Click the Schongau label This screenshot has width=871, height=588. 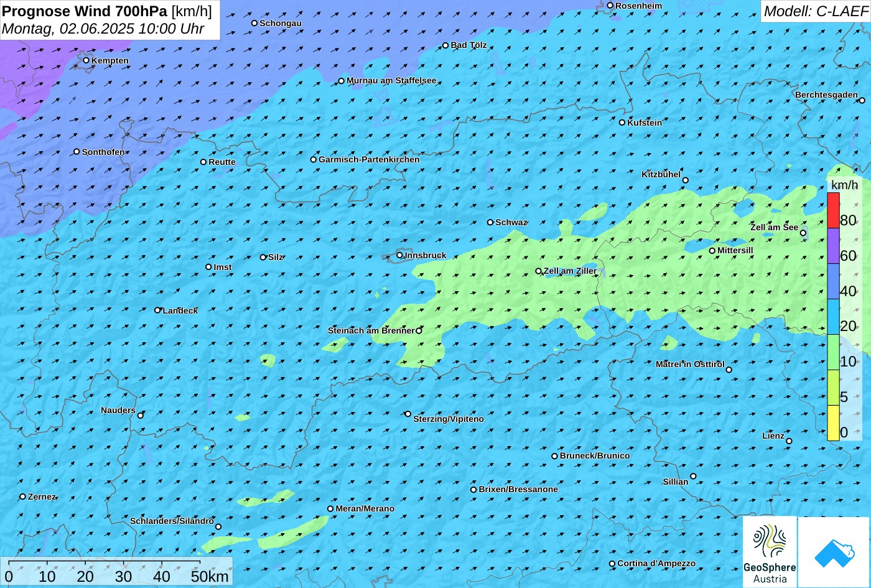281,24
